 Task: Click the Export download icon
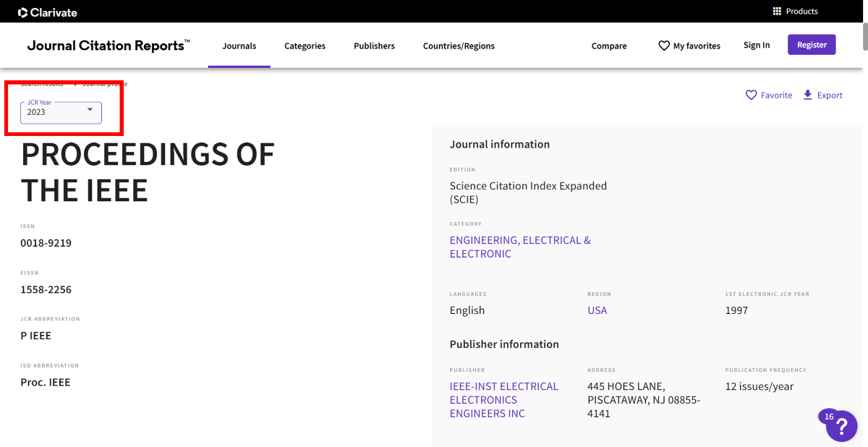(x=808, y=95)
